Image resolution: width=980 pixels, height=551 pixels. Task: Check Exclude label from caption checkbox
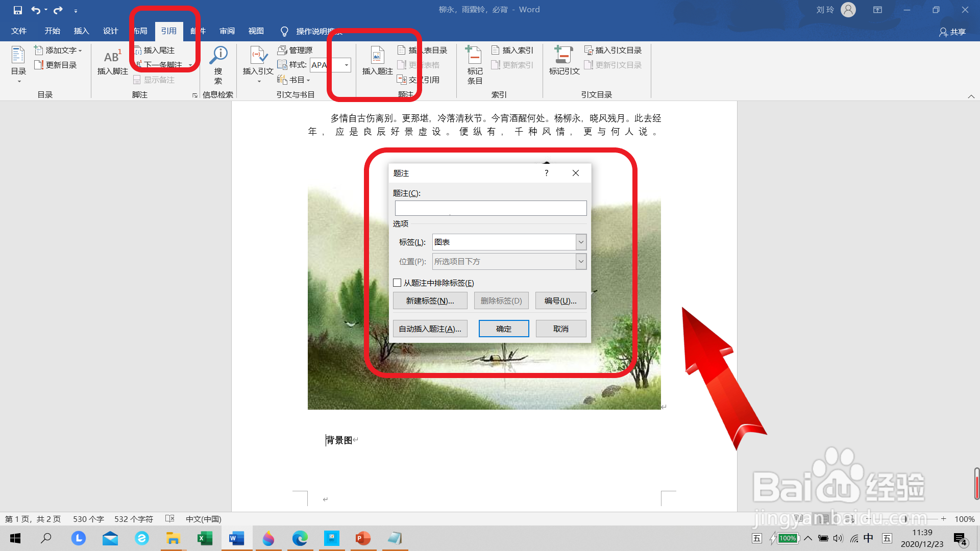point(397,283)
